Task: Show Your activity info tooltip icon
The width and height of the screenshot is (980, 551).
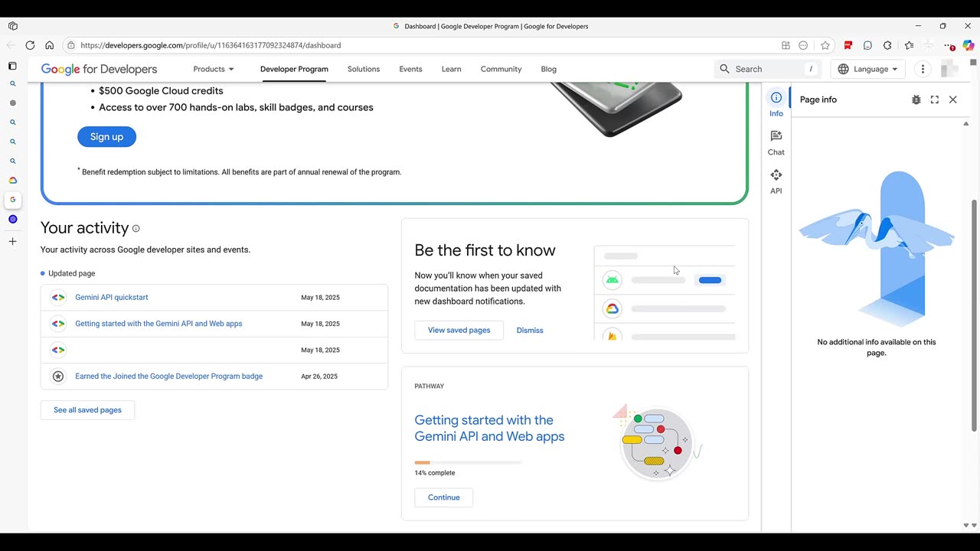Action: tap(136, 228)
